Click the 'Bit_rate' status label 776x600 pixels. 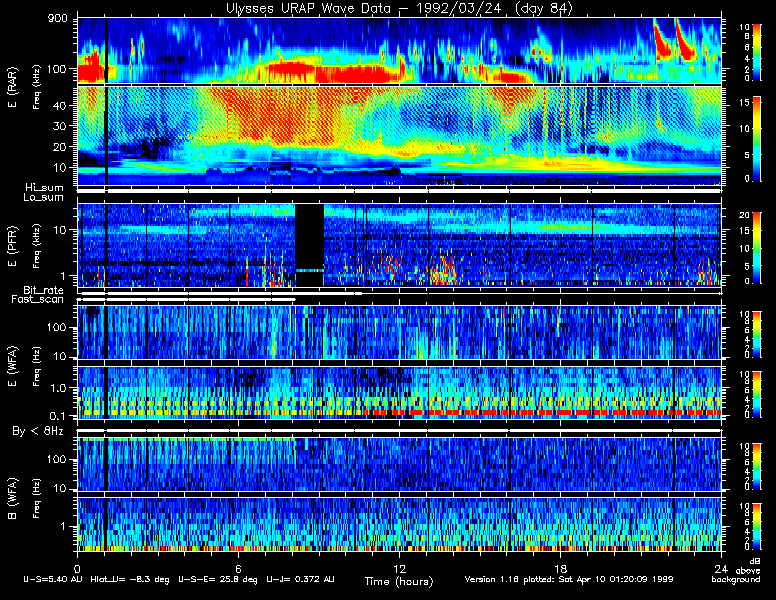pos(44,290)
